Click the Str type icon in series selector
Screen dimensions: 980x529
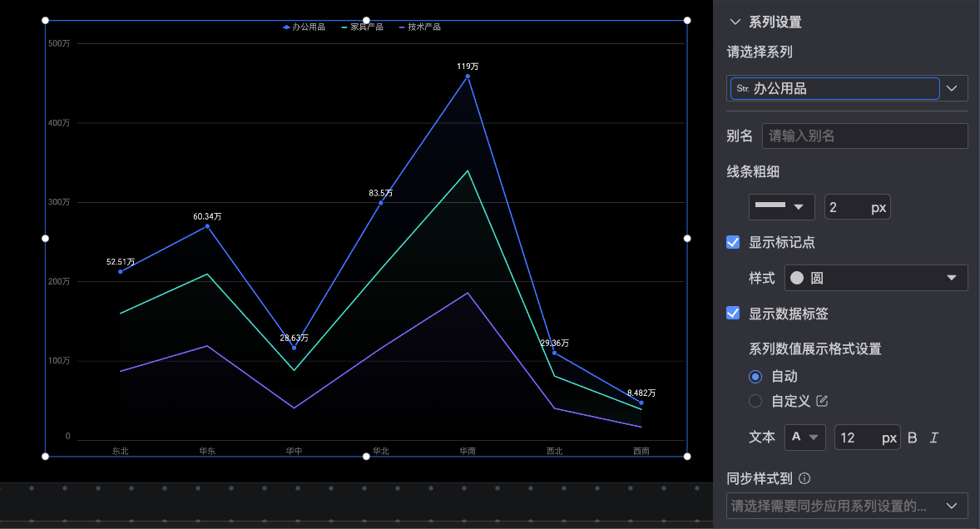(x=743, y=89)
